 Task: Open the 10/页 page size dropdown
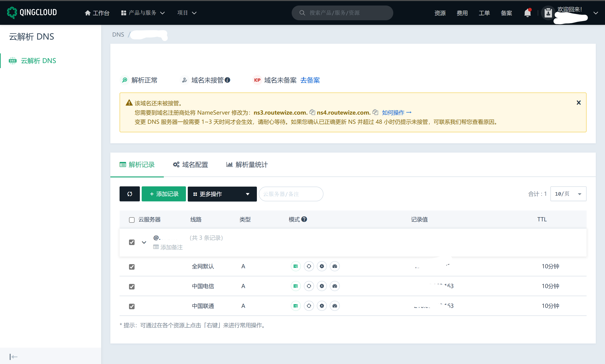point(568,194)
